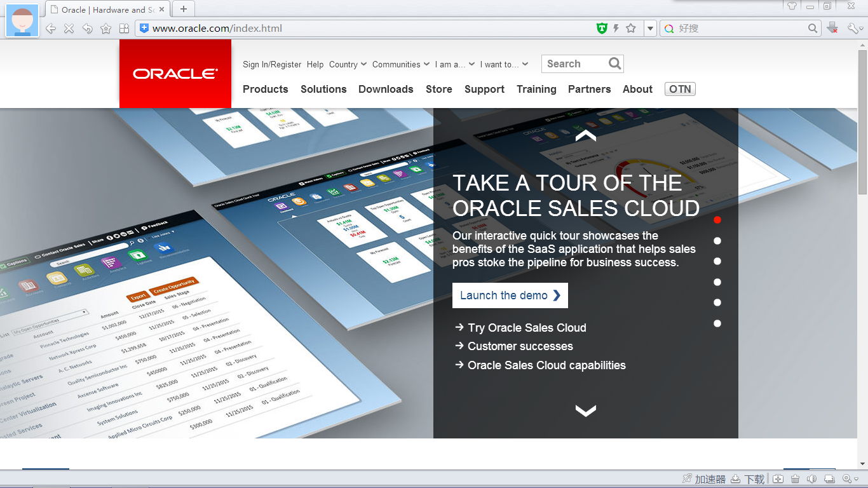The image size is (868, 488).
Task: Click the up chevron on the banner carousel
Action: pos(586,136)
